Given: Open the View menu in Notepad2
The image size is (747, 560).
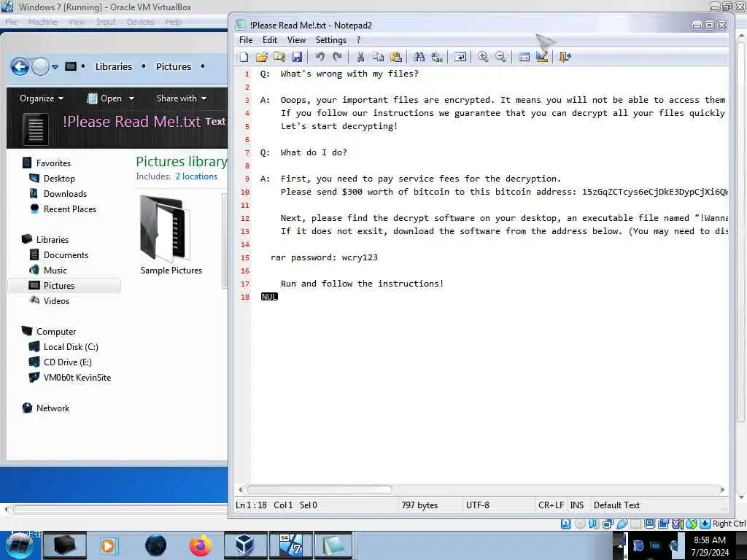Looking at the screenshot, I should (x=296, y=40).
